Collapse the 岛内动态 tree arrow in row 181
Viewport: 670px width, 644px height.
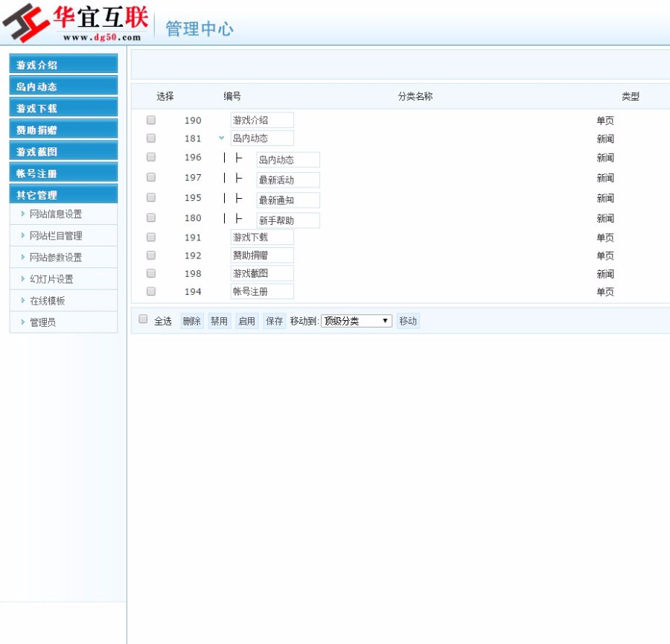(221, 138)
